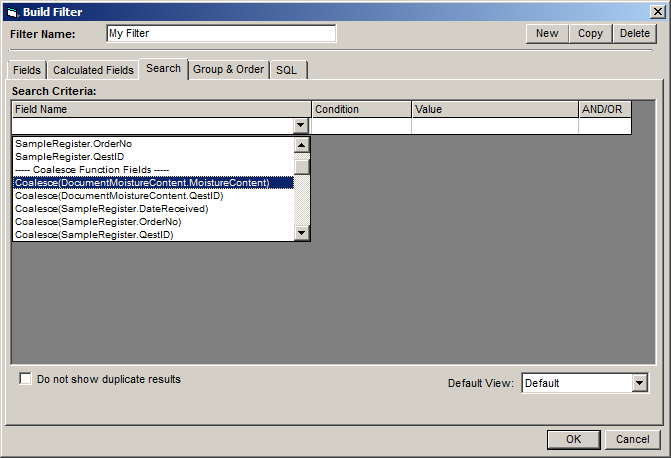Open the Calculated Fields tab

pyautogui.click(x=93, y=70)
